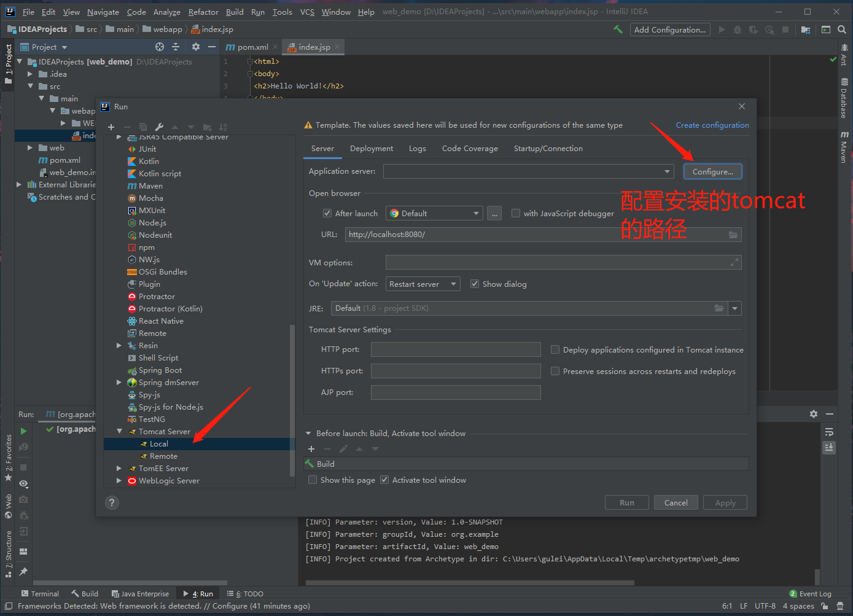Toggle the Show dialog checkbox

475,284
